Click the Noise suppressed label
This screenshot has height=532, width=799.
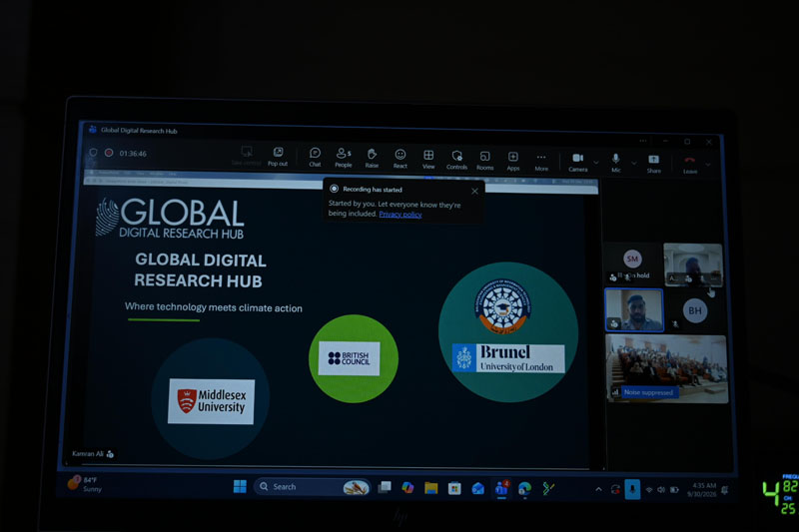tap(648, 392)
